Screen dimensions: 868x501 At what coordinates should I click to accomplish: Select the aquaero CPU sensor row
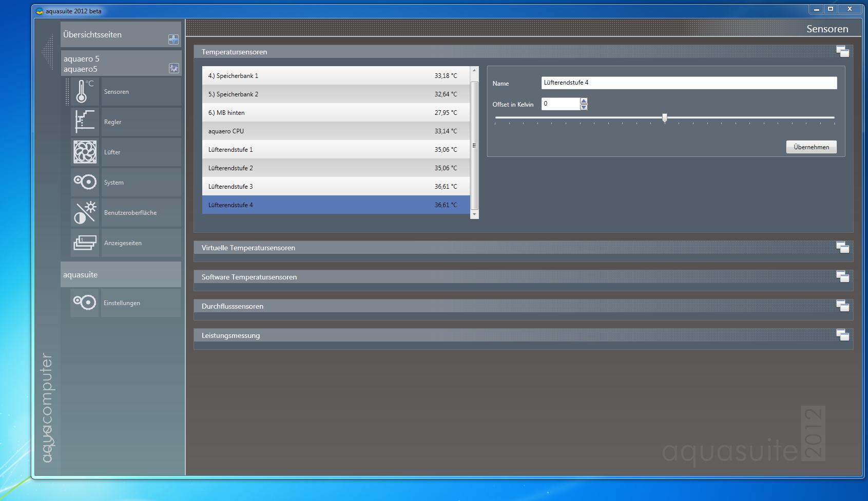point(336,131)
